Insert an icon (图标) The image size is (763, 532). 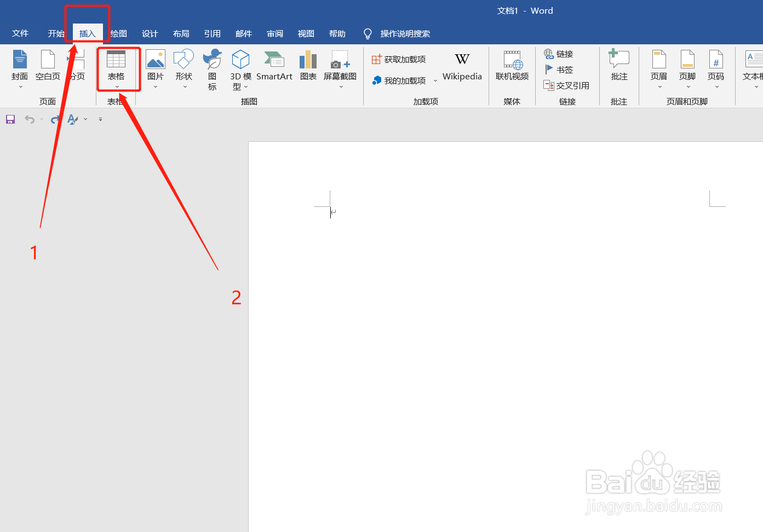click(x=213, y=69)
